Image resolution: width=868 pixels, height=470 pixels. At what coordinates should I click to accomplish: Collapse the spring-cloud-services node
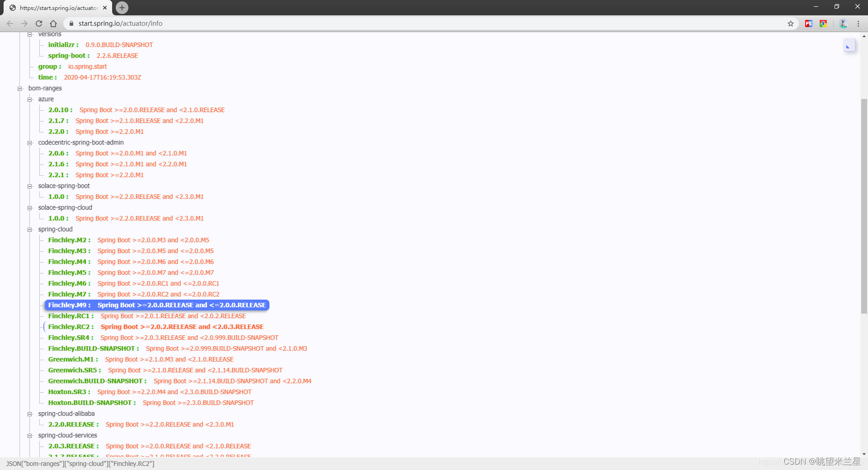pyautogui.click(x=30, y=436)
